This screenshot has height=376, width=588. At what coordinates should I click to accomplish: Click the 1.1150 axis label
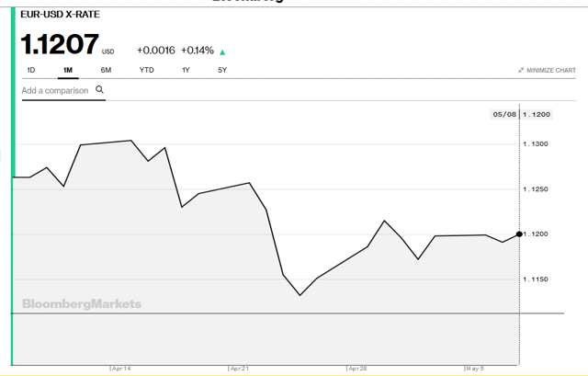click(536, 279)
